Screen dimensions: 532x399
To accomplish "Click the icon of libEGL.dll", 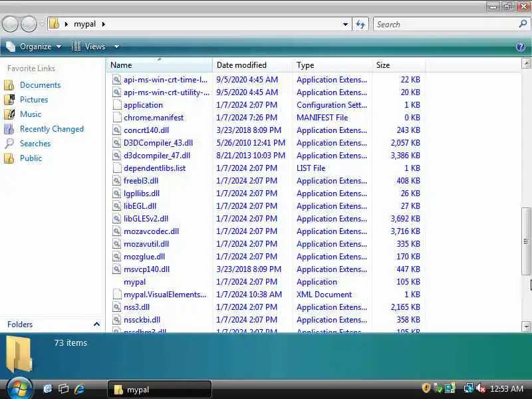I will (117, 206).
